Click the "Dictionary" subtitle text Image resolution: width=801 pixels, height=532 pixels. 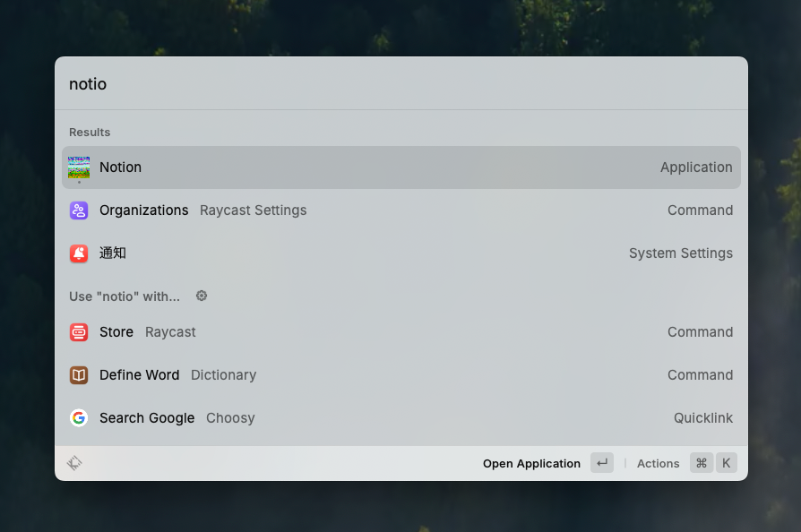point(223,375)
